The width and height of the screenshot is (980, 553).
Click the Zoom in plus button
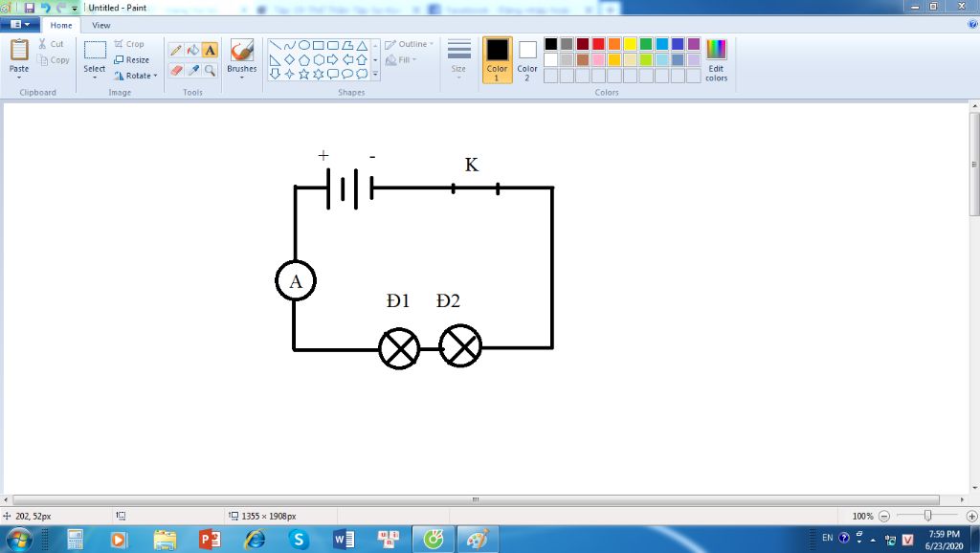(972, 516)
